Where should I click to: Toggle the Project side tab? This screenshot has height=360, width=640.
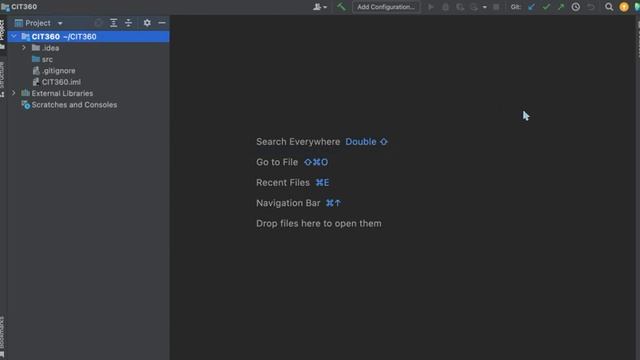coord(2,34)
